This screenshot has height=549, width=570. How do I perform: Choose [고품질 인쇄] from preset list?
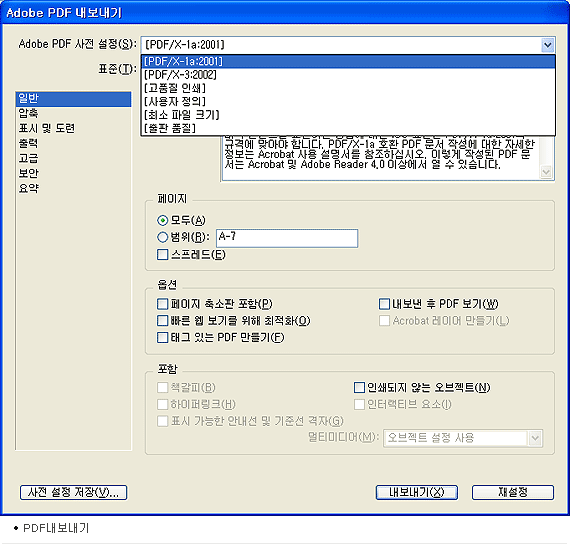pos(348,88)
